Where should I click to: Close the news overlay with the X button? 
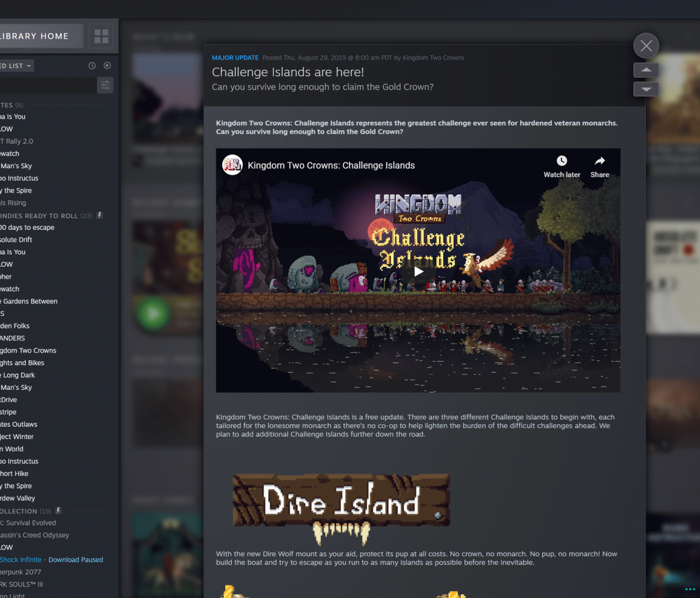(646, 46)
